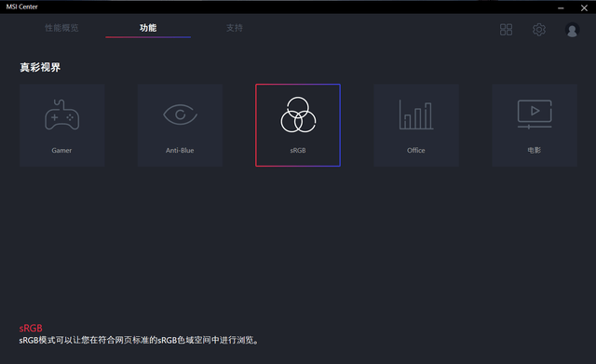
Task: Open the user profile avatar icon
Action: click(572, 30)
